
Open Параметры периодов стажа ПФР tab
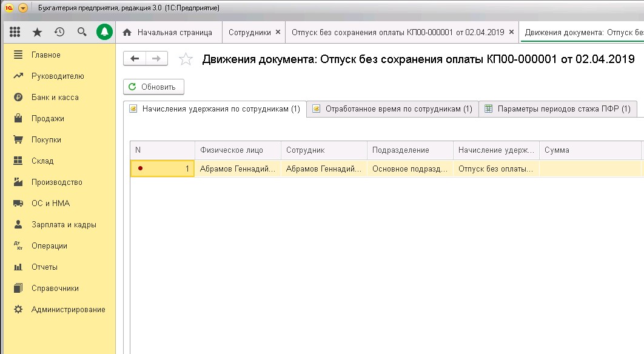click(x=557, y=109)
